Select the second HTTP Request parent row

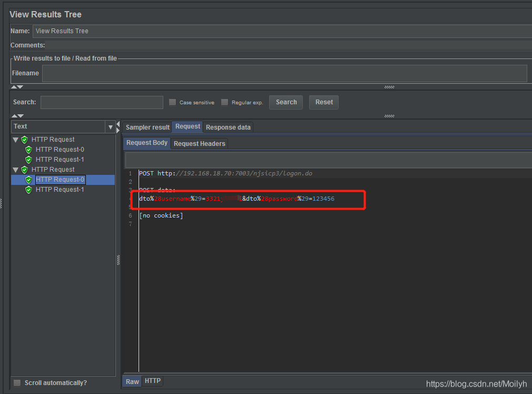(53, 170)
